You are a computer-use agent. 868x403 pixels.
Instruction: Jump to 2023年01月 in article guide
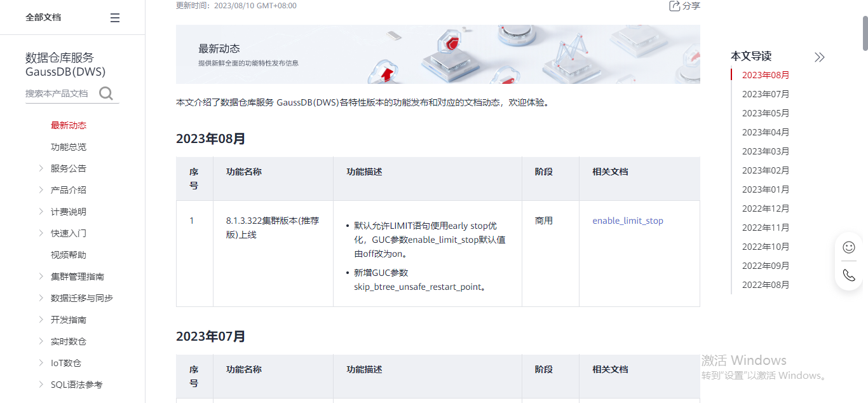tap(766, 189)
